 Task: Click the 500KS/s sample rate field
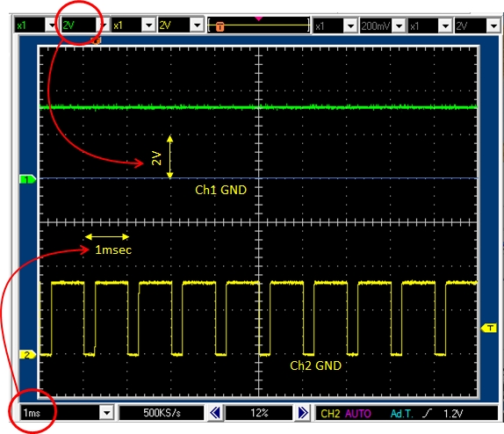pos(162,413)
